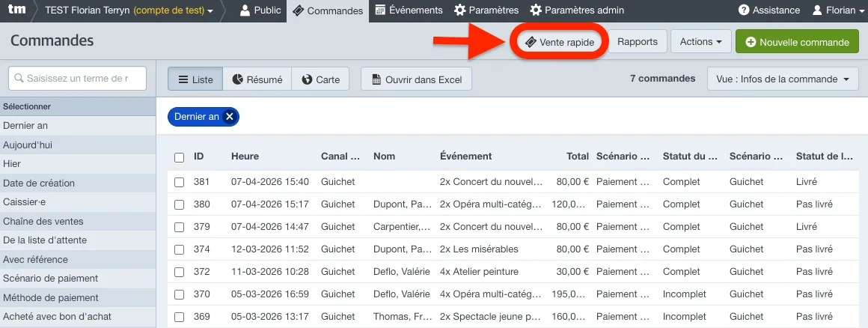The height and width of the screenshot is (328, 868).
Task: Open Paramètres menu
Action: click(486, 10)
